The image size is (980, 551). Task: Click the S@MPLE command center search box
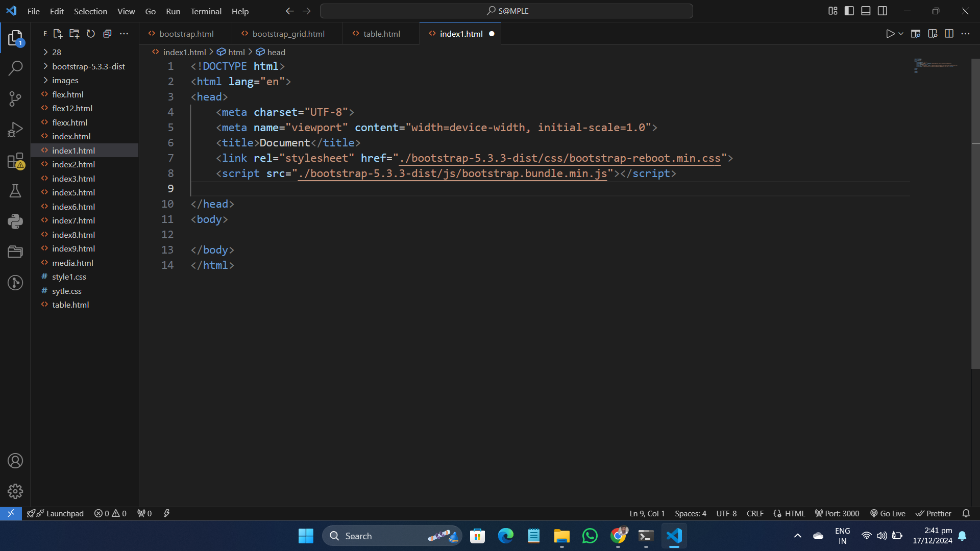coord(506,11)
